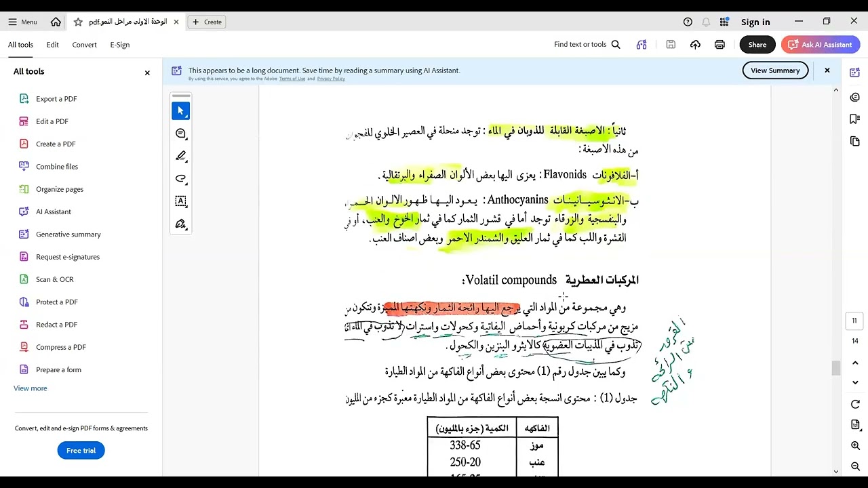The height and width of the screenshot is (488, 868).
Task: Click the current page number 11 box
Action: point(854,321)
